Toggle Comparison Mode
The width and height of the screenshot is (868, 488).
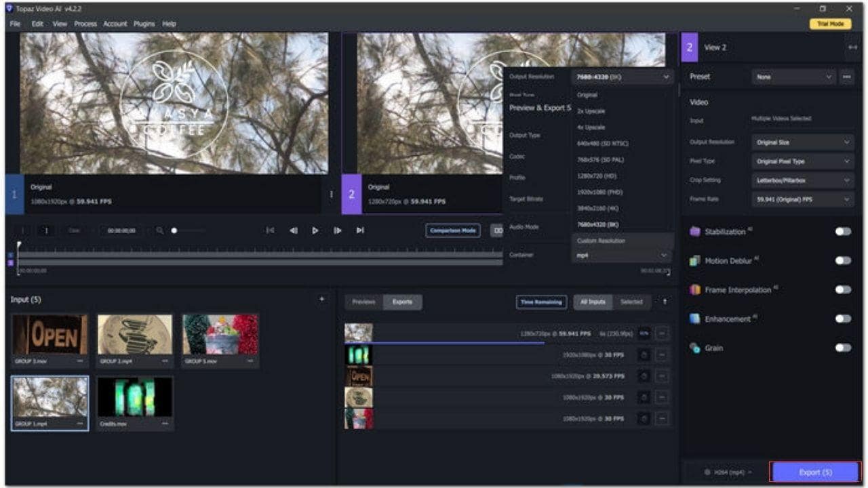click(453, 230)
